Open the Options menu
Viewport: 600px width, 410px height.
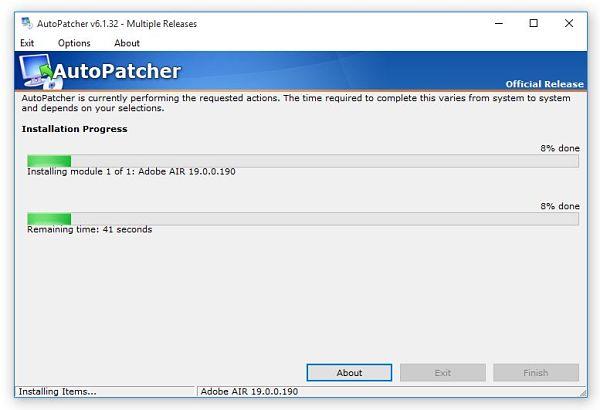74,43
